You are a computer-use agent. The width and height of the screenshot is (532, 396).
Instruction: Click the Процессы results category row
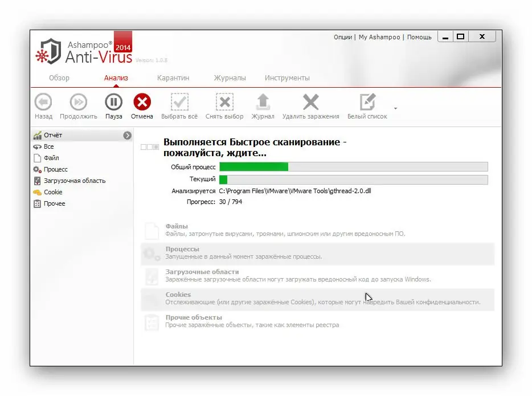click(318, 253)
